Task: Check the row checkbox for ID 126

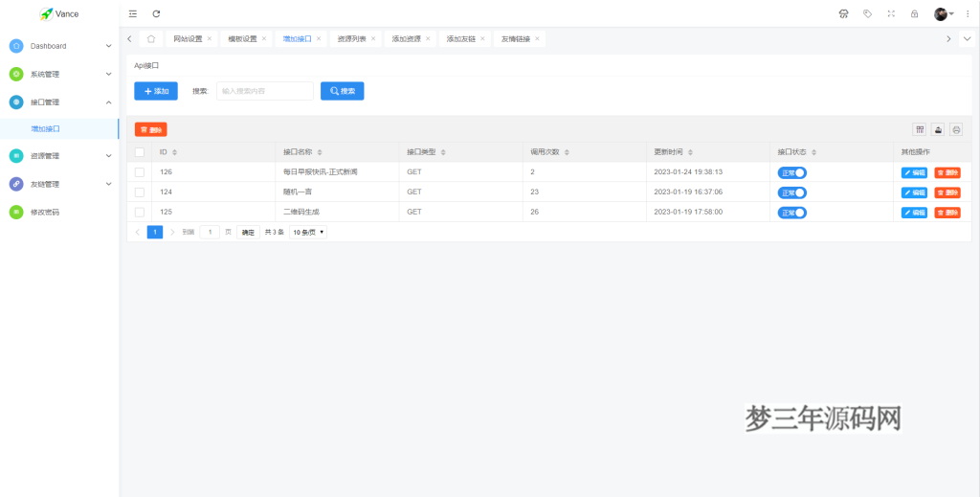Action: click(x=140, y=172)
